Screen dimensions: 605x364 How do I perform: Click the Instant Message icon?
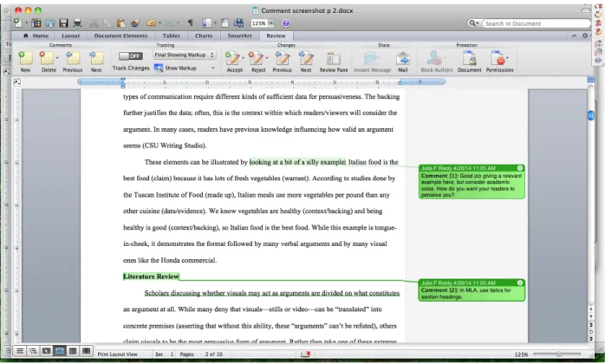[372, 62]
